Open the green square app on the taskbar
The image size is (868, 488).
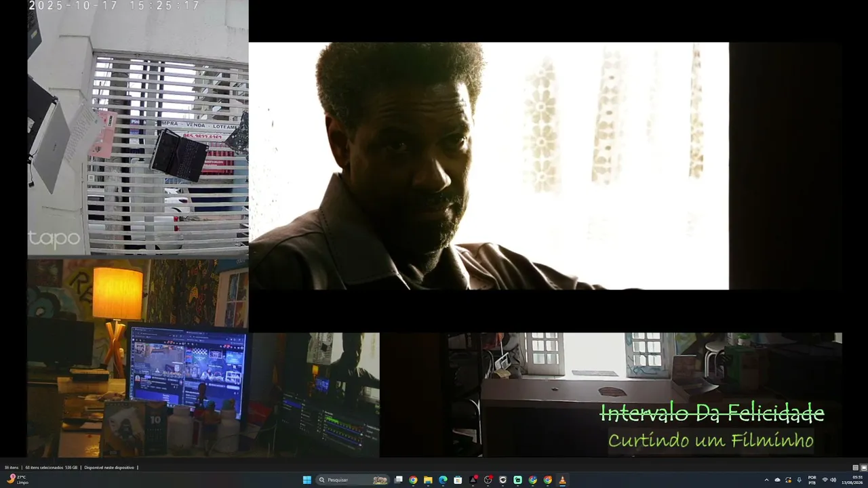[x=517, y=480]
